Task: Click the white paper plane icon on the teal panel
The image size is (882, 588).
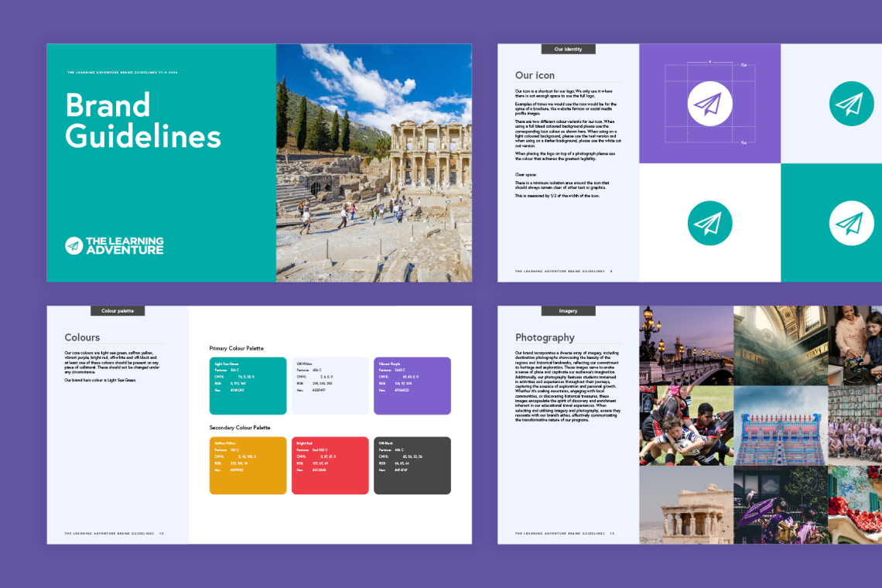Action: click(x=851, y=223)
